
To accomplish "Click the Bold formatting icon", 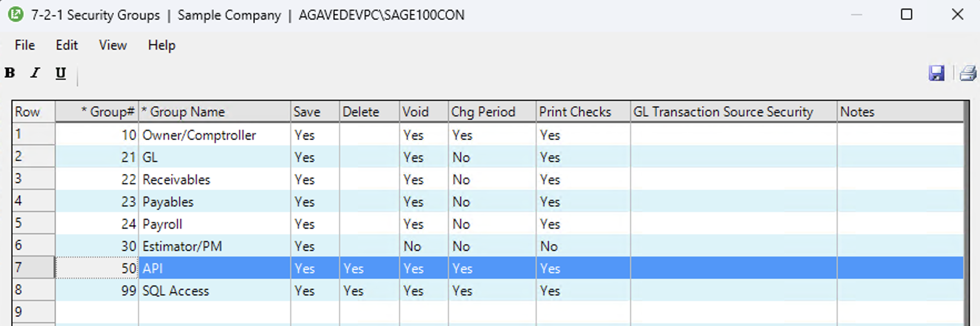I will [x=10, y=73].
